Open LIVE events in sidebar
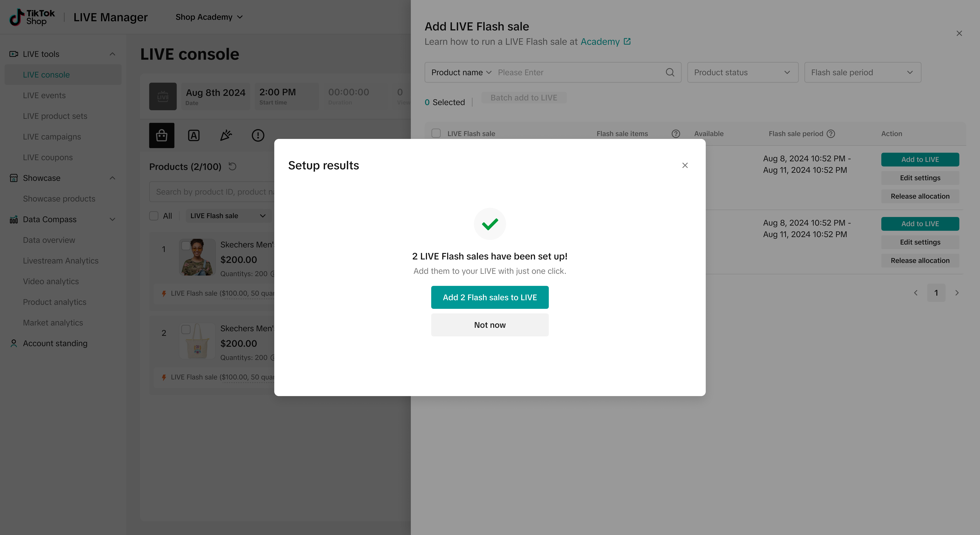Viewport: 980px width, 535px height. [44, 95]
